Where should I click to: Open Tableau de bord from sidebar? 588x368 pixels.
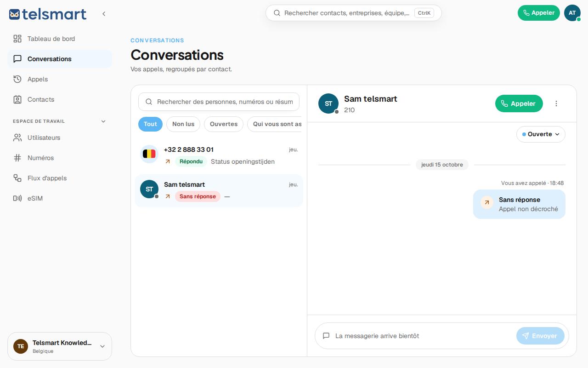point(60,39)
